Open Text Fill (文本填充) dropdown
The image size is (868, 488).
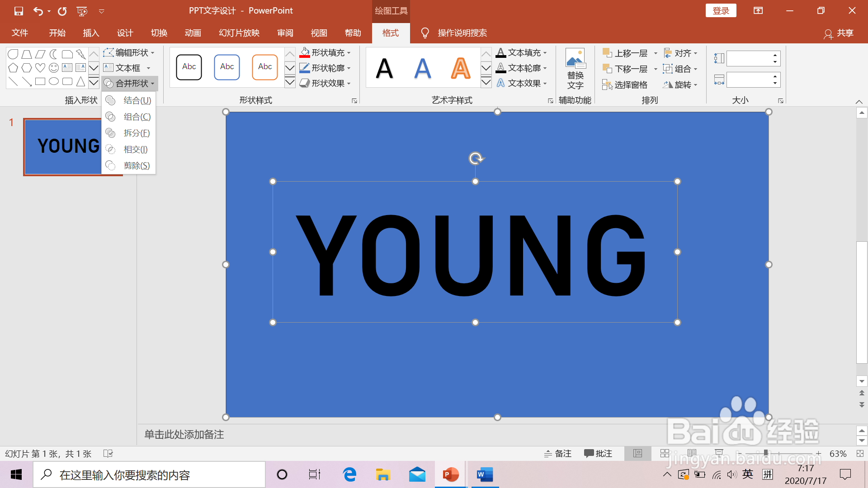pyautogui.click(x=521, y=53)
